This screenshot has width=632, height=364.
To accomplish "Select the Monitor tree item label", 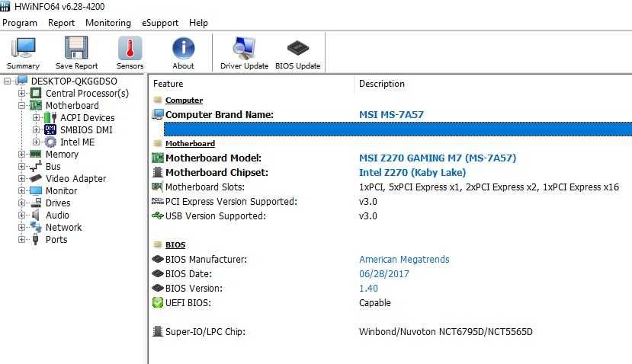I will [x=61, y=191].
